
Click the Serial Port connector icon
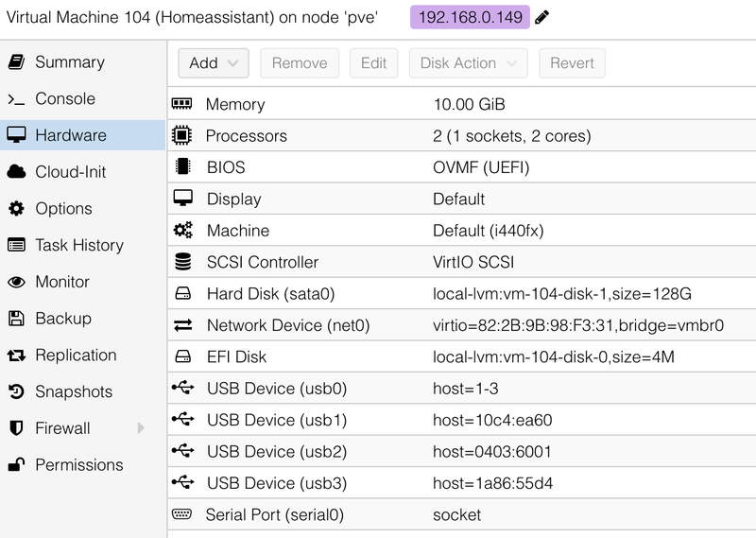click(x=182, y=514)
